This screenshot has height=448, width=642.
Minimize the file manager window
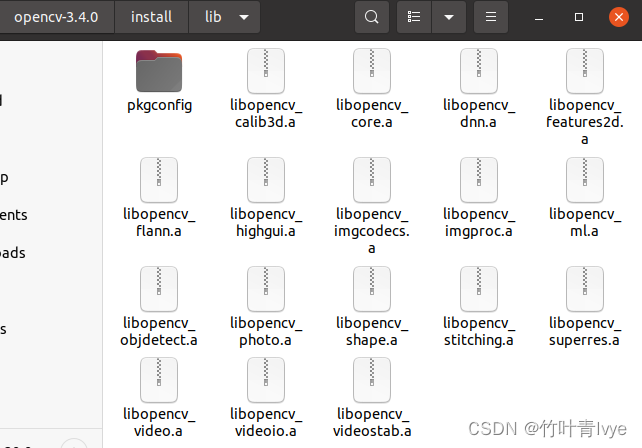point(539,17)
